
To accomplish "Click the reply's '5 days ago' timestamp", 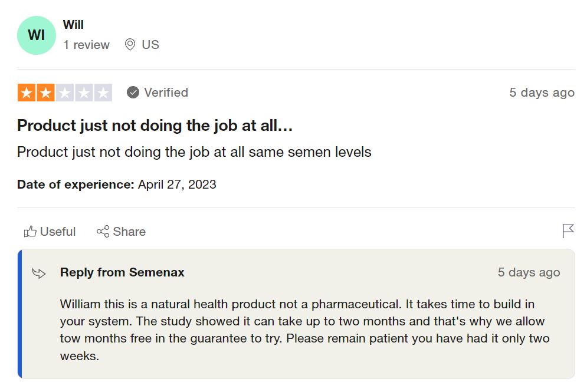I will click(x=529, y=272).
